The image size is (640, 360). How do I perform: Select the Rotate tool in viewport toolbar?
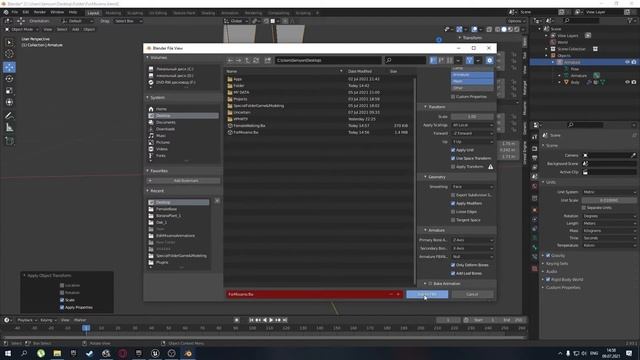coord(9,79)
